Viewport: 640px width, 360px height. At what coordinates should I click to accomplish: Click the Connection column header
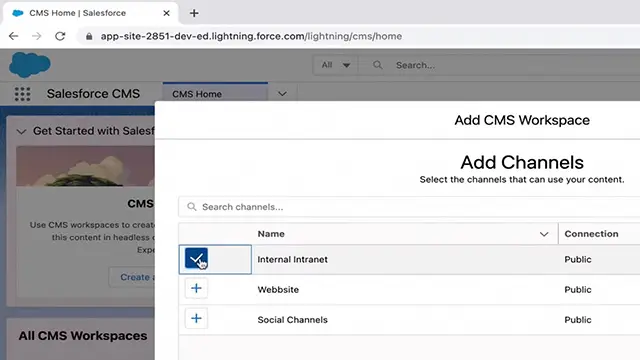point(591,234)
